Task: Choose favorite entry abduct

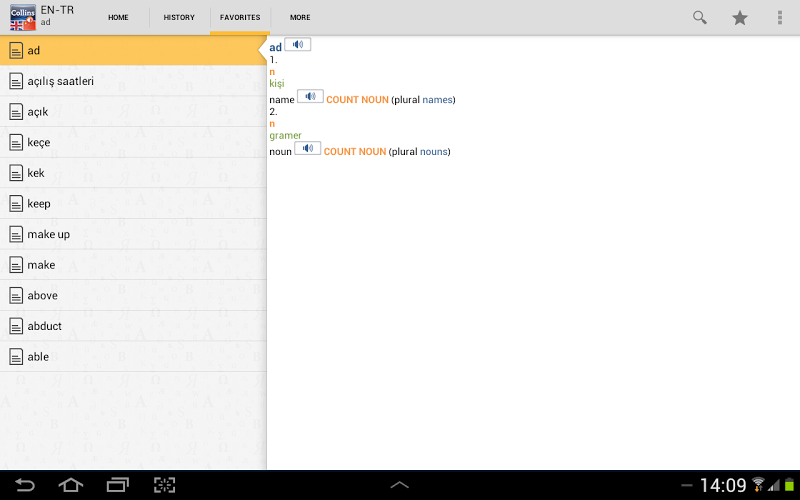Action: click(x=133, y=326)
